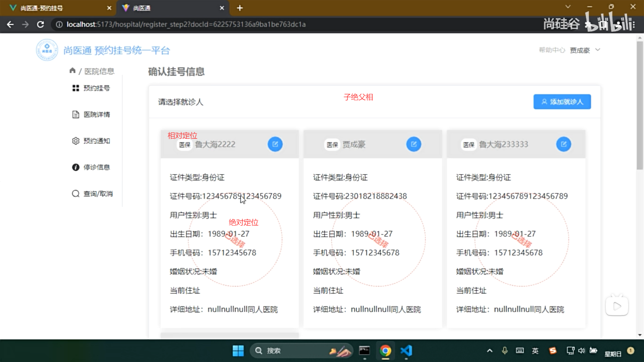Edit patient 鲁大海233333 via its pencil icon
644x362 pixels.
563,144
